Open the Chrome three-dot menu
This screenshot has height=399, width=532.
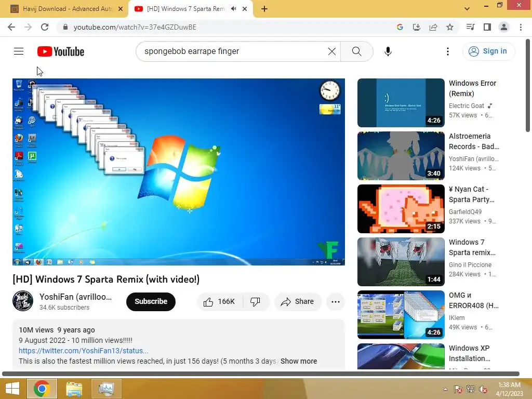tap(521, 27)
